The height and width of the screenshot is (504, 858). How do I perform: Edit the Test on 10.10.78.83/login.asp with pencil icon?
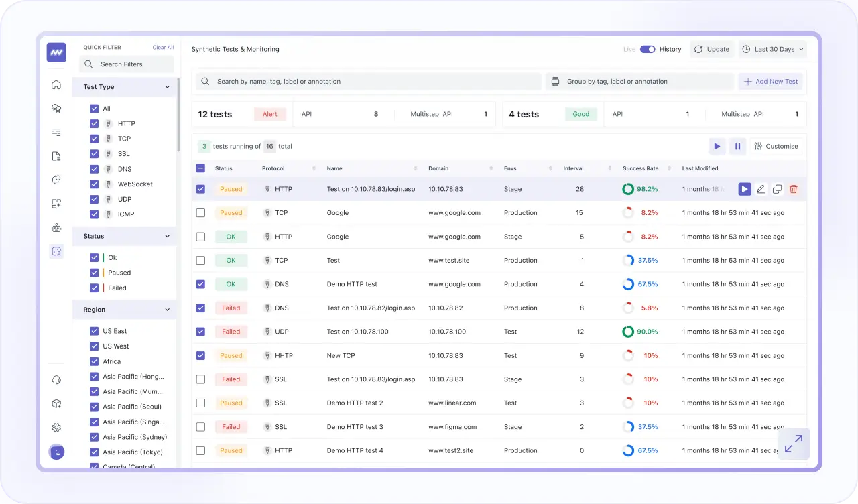761,189
